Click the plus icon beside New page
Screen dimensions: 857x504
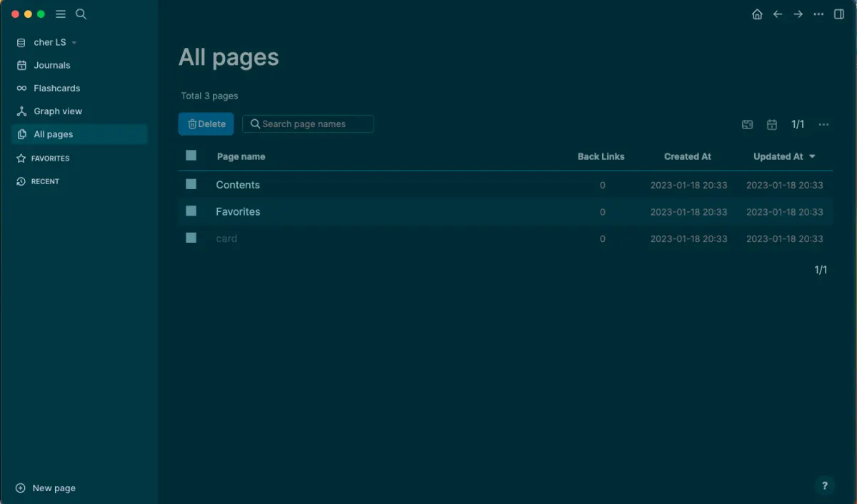coord(21,488)
